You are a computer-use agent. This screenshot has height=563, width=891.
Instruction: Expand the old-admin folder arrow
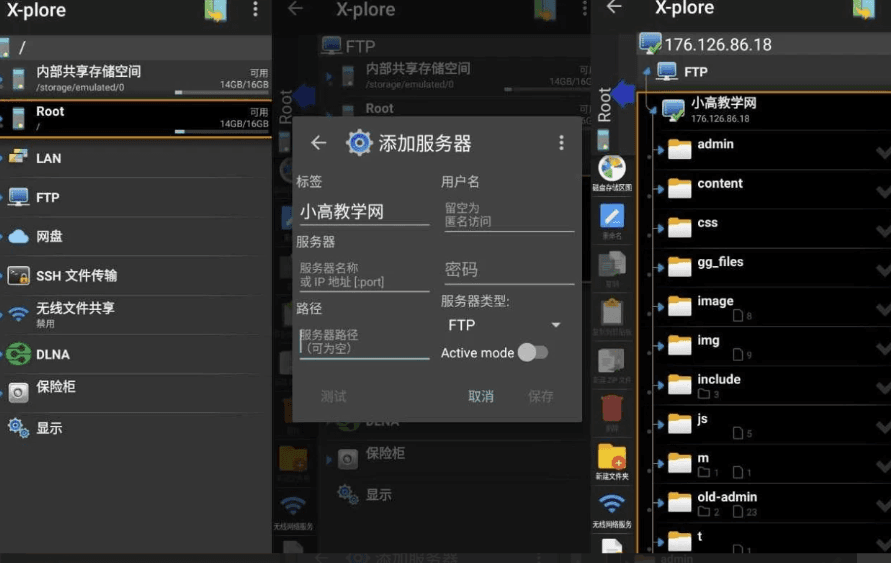pyautogui.click(x=660, y=503)
